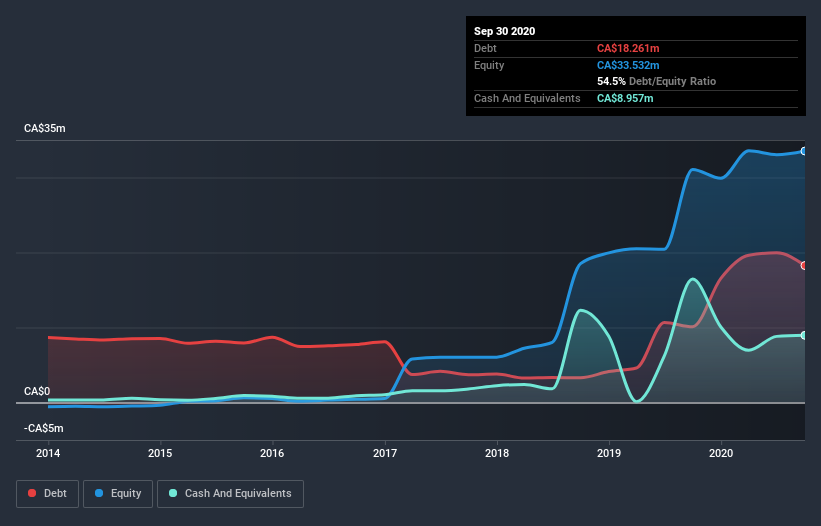The height and width of the screenshot is (526, 821).
Task: Click the 54.5% Debt/Equity Ratio text
Action: [657, 81]
